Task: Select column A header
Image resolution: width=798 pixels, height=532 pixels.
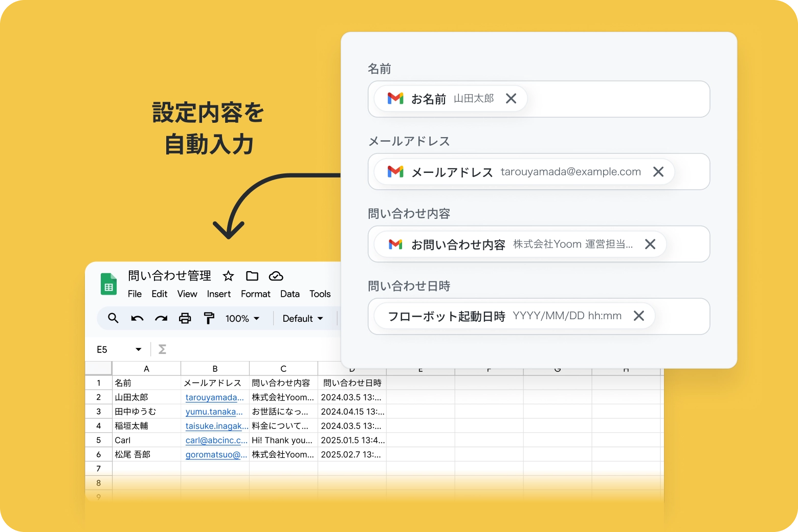Action: [x=146, y=369]
